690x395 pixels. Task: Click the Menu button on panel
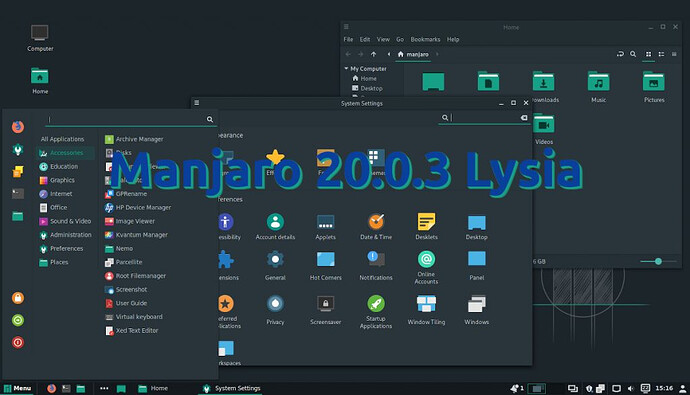pyautogui.click(x=18, y=388)
